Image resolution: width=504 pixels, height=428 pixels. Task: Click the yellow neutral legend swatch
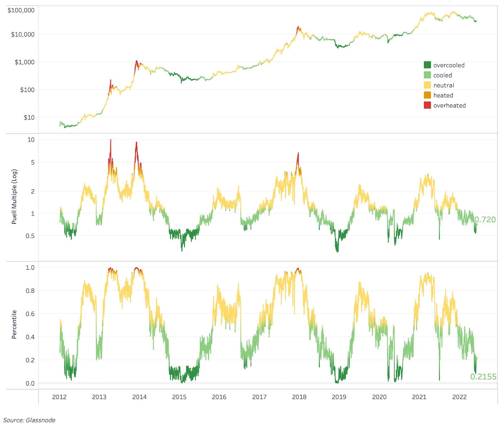pos(427,85)
